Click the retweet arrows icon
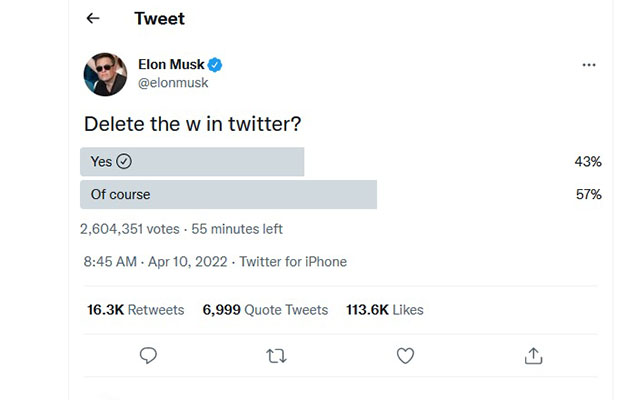 click(x=277, y=355)
